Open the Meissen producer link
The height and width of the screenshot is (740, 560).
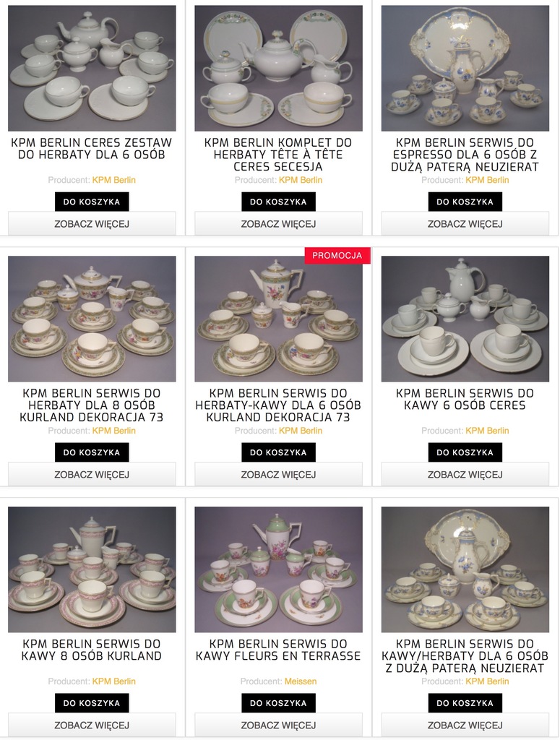coord(301,681)
